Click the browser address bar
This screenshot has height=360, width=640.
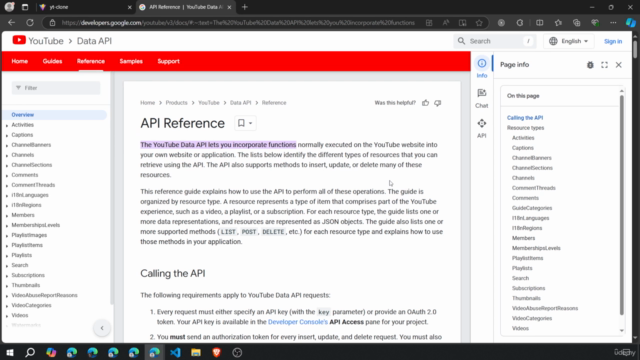tap(238, 23)
